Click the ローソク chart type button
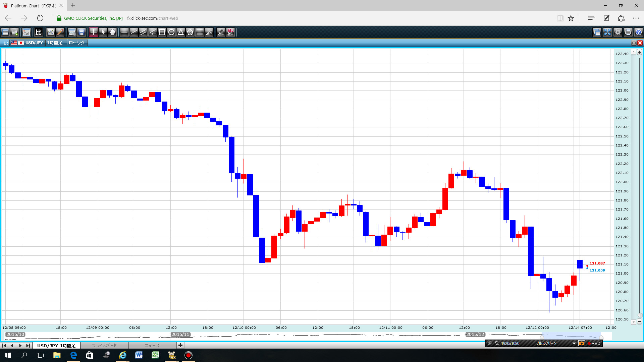Screen dimensions: 644x362 (77, 43)
